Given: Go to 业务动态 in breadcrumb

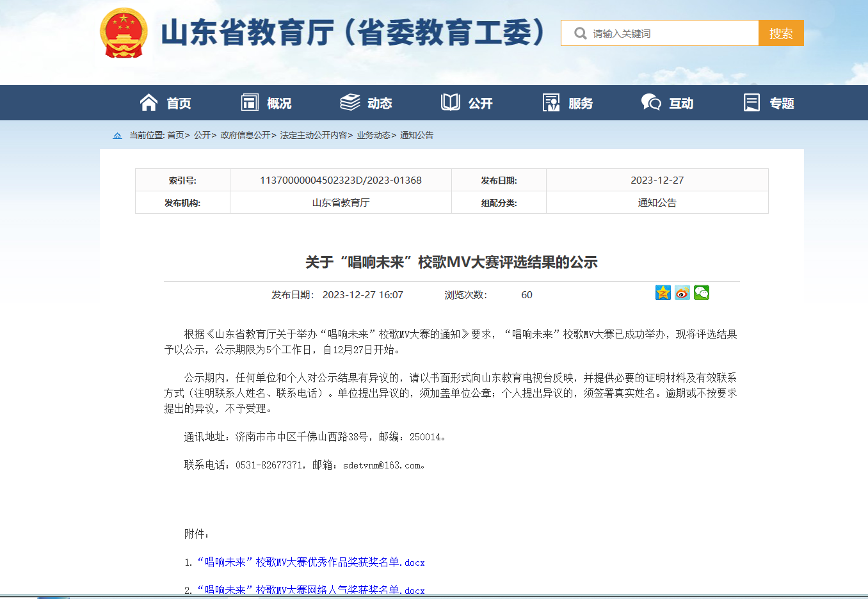Looking at the screenshot, I should [x=373, y=136].
